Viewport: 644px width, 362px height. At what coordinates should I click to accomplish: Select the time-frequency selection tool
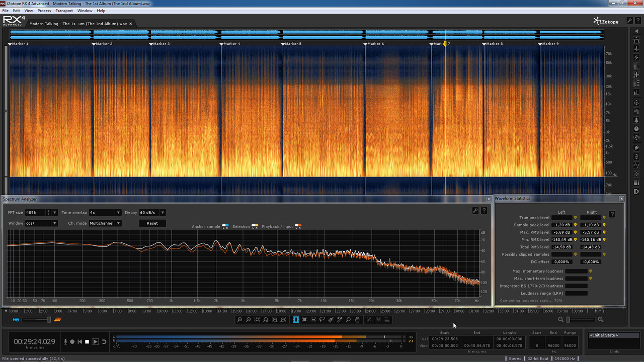(x=304, y=320)
